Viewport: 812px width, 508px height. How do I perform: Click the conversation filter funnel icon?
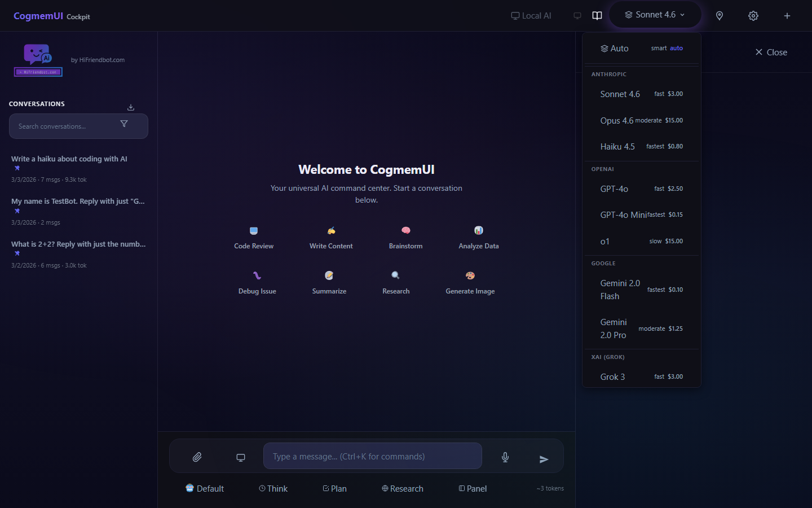(124, 124)
